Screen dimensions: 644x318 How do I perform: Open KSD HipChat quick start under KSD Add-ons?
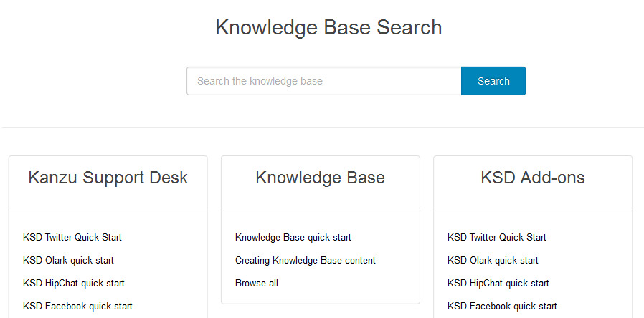point(498,283)
